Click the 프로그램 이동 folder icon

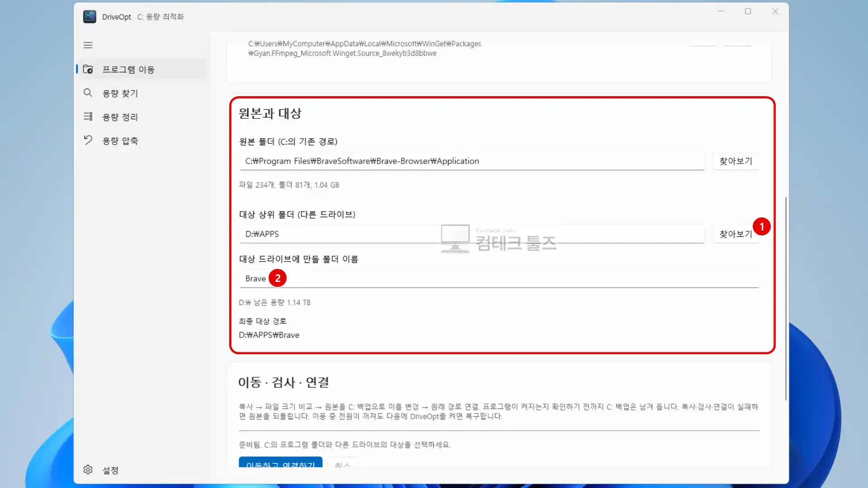[x=88, y=69]
